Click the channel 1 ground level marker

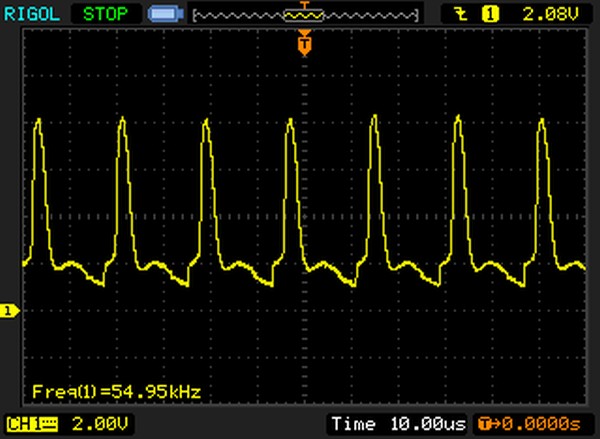[8, 312]
